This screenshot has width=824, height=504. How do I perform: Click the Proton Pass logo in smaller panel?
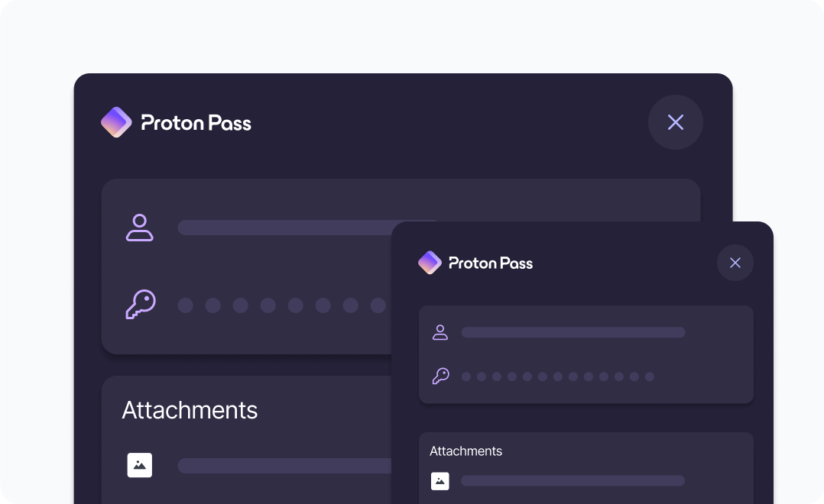click(x=430, y=263)
